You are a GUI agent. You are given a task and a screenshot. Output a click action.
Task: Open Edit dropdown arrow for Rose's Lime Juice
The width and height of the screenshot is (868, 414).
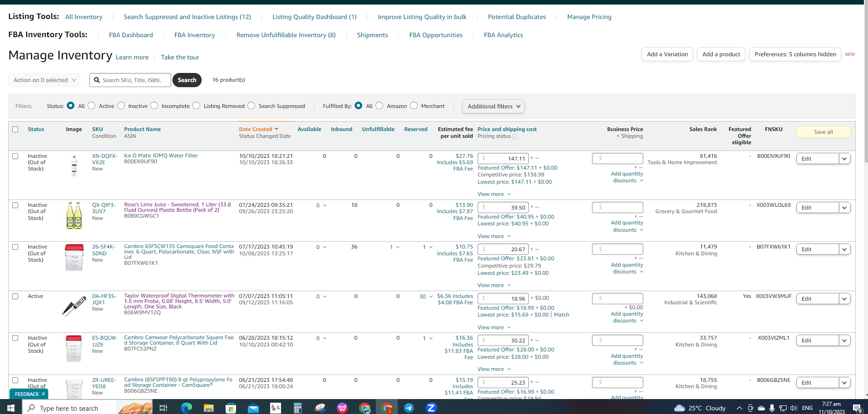tap(844, 208)
